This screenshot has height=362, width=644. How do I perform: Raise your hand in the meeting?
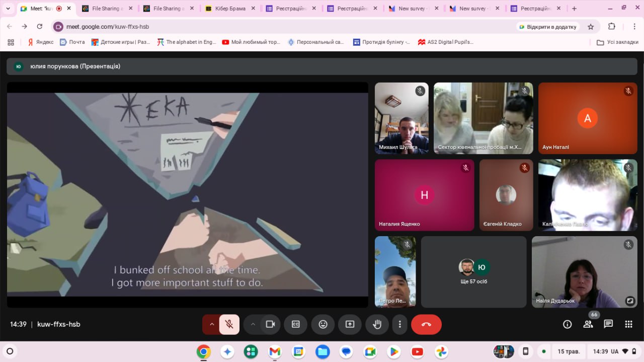coord(377,324)
